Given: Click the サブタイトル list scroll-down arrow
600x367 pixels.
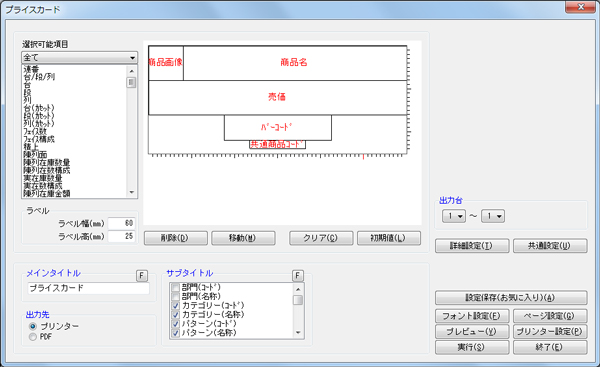Looking at the screenshot, I should 298,333.
